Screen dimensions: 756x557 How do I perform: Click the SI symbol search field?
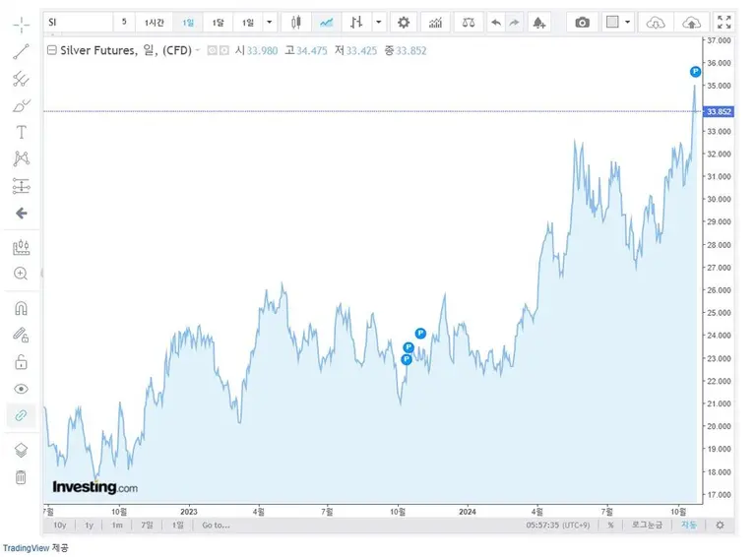77,22
